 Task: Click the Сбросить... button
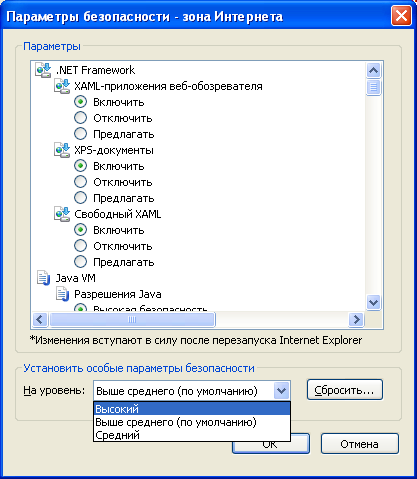[x=345, y=390]
